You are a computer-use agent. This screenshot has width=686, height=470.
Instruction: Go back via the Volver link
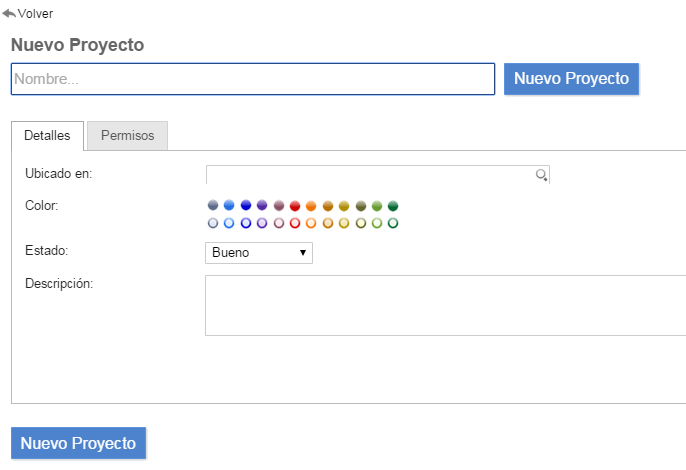[35, 14]
